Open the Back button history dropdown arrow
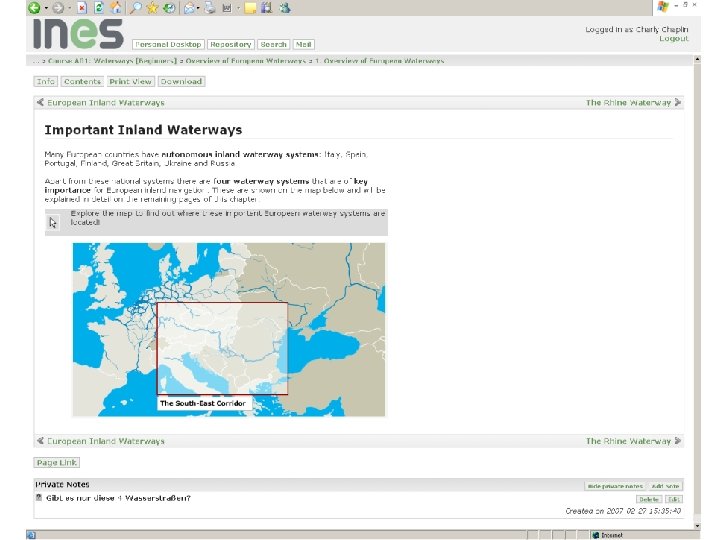 tap(46, 8)
